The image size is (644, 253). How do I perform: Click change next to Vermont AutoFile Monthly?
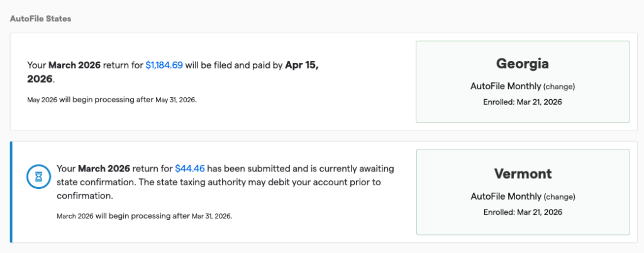tap(559, 196)
